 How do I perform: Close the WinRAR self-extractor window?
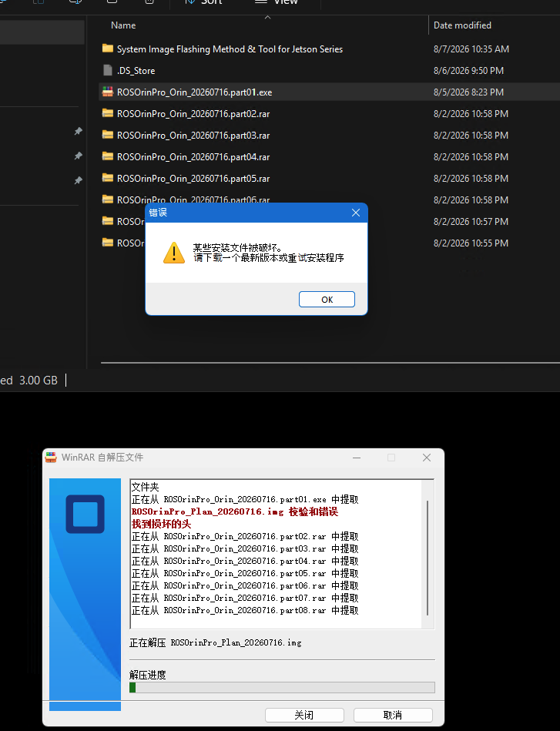[x=427, y=458]
